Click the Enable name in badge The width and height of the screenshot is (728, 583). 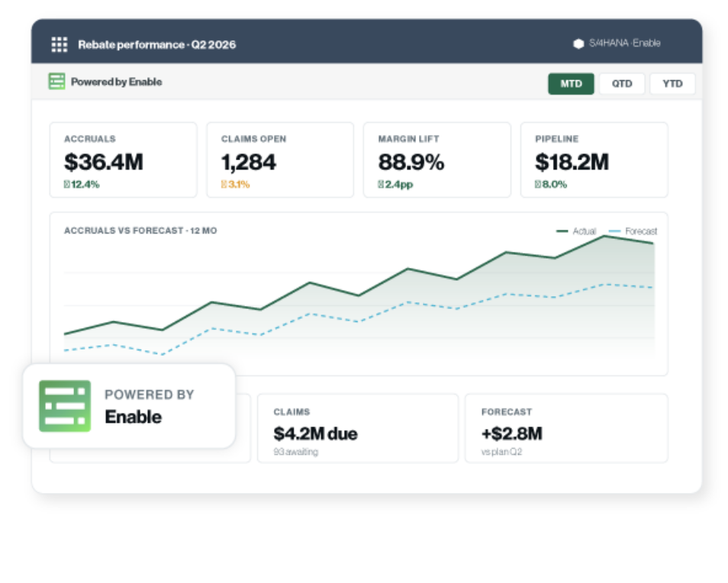pos(134,417)
